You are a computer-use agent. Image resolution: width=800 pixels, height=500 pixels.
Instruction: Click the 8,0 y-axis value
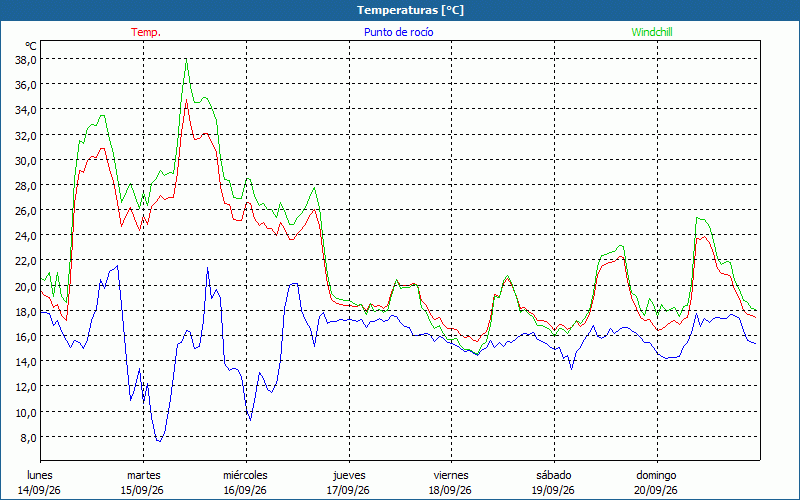point(28,438)
